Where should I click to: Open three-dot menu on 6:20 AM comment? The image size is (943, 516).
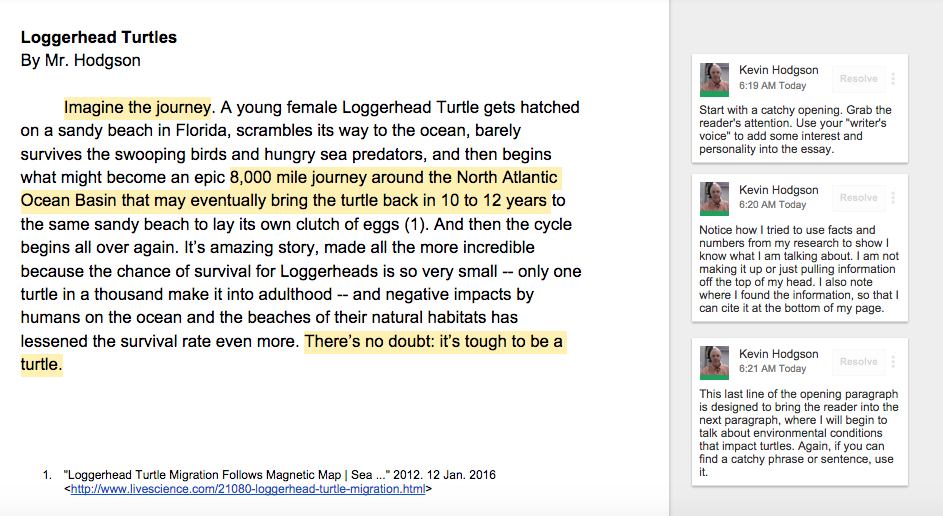[893, 198]
